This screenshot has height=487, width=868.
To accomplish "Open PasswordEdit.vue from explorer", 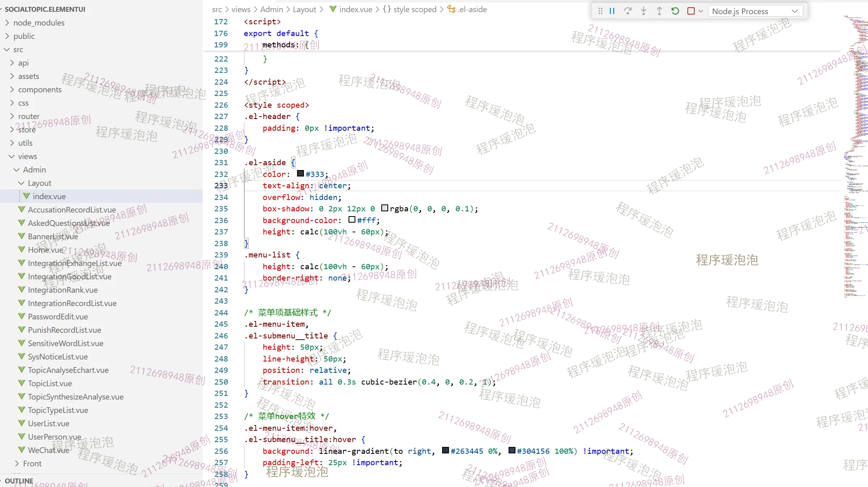I will pos(58,317).
